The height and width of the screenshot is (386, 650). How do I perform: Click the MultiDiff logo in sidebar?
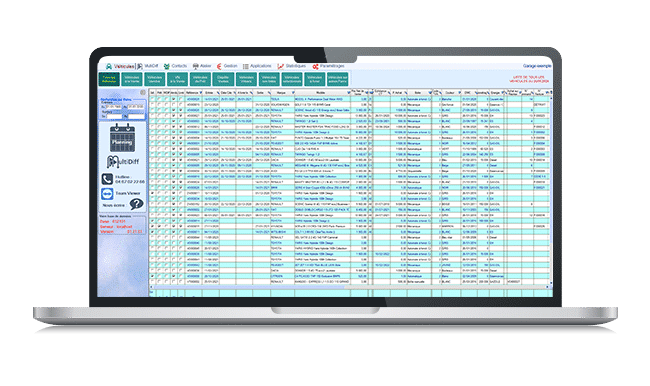coord(123,162)
